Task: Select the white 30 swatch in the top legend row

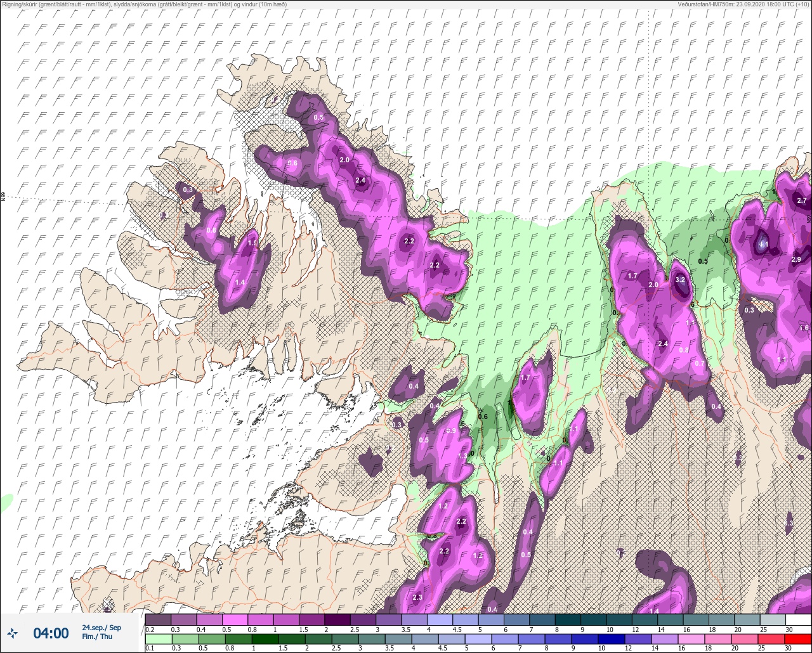Action: [799, 619]
